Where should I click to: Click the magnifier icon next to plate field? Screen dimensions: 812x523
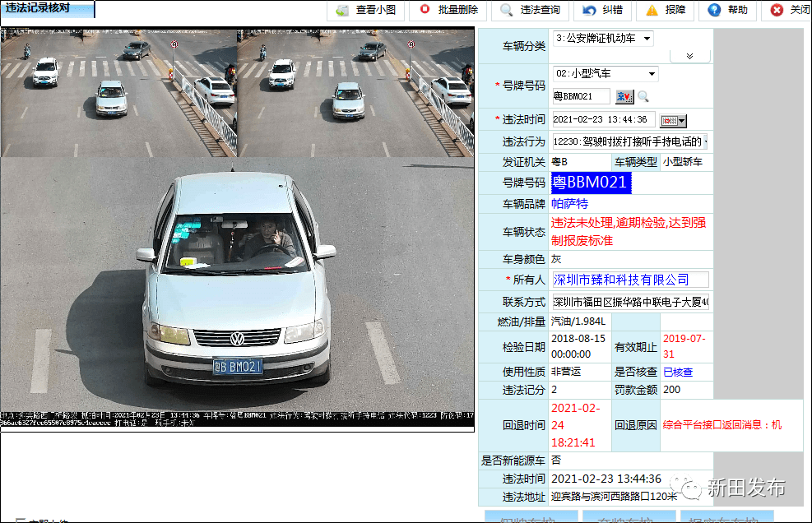click(643, 97)
